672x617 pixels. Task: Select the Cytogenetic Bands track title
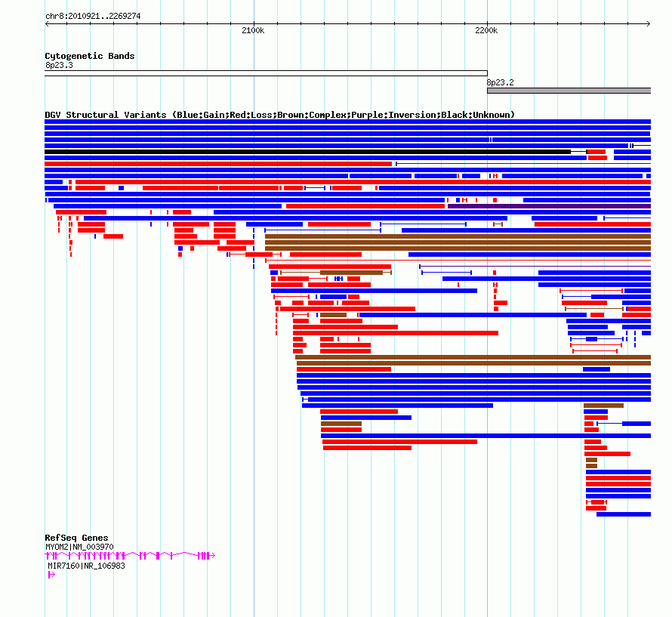point(90,56)
